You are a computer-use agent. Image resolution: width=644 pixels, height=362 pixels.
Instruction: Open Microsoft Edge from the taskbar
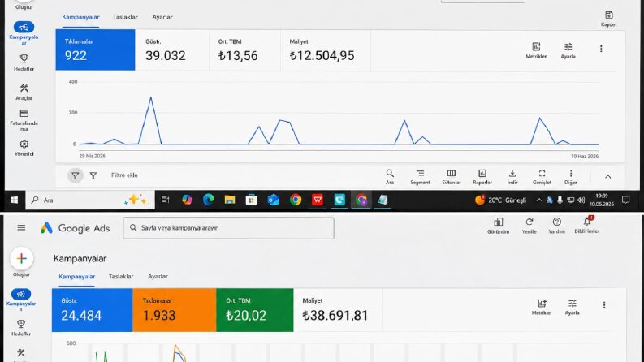[x=208, y=200]
